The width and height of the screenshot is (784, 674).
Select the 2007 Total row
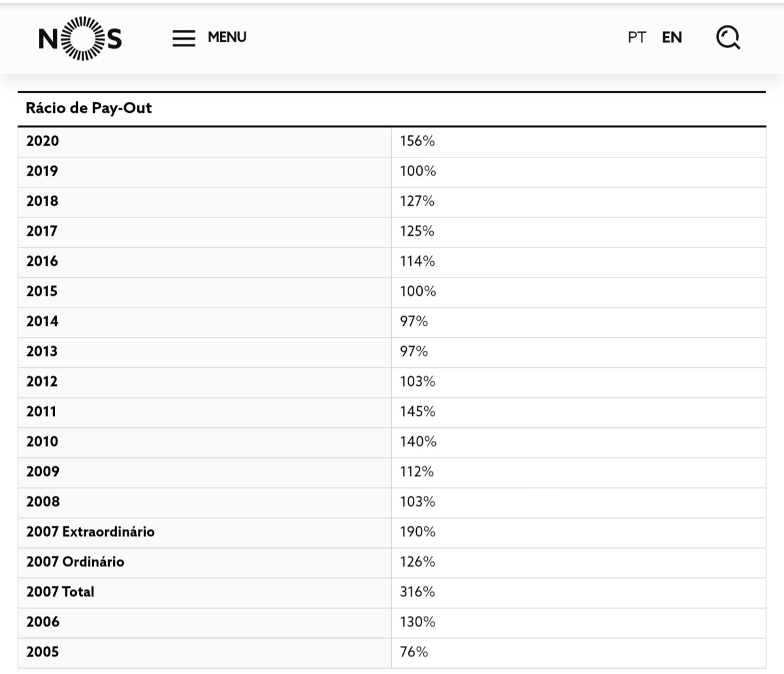(x=61, y=592)
